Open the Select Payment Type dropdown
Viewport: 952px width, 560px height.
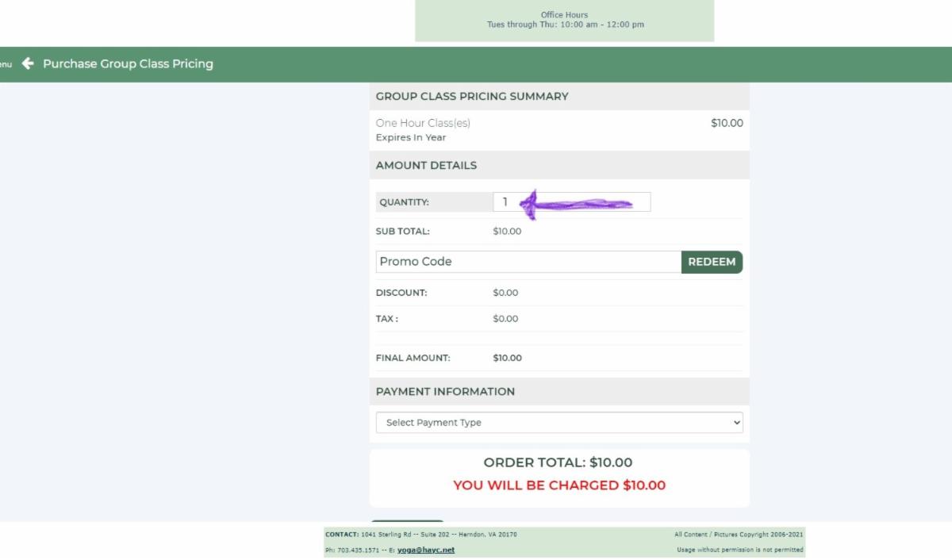559,423
